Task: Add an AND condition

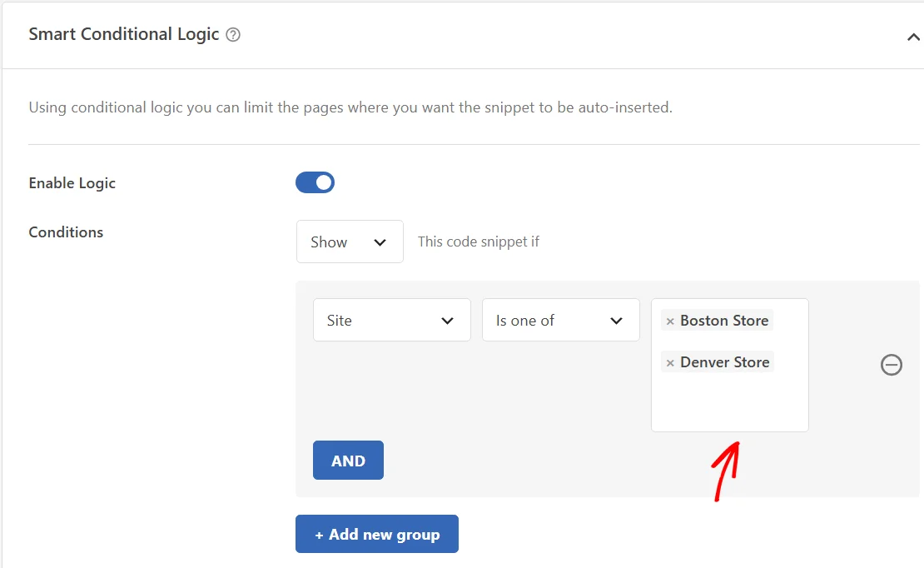Action: tap(348, 460)
